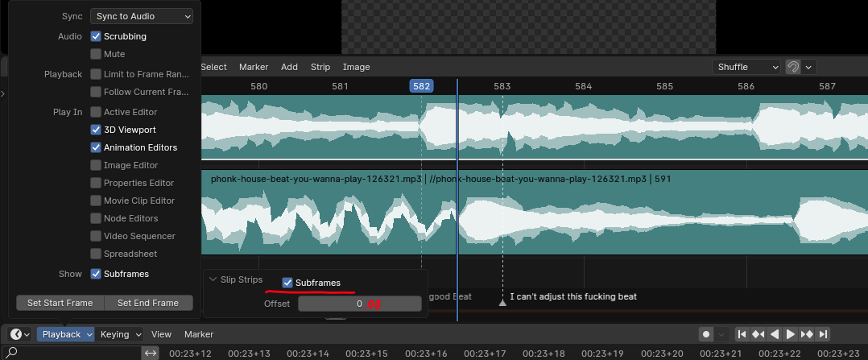Play the animation in reverse
868x360 pixels.
(775, 334)
